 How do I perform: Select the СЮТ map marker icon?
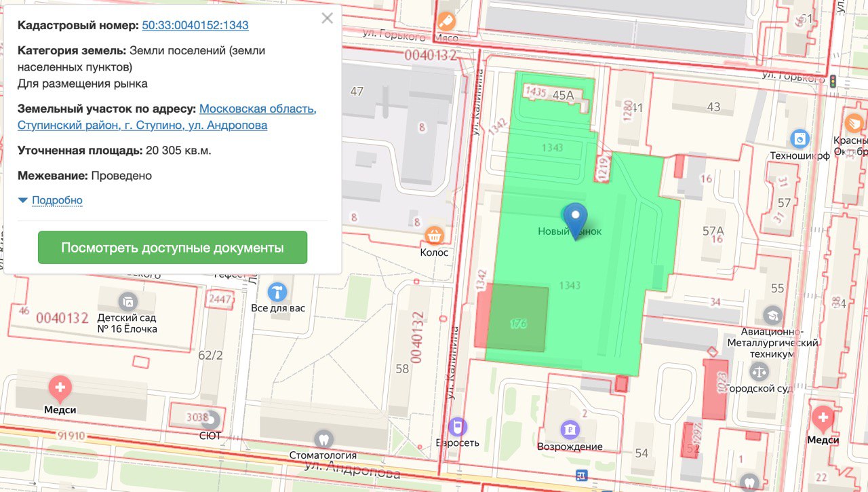(x=212, y=419)
